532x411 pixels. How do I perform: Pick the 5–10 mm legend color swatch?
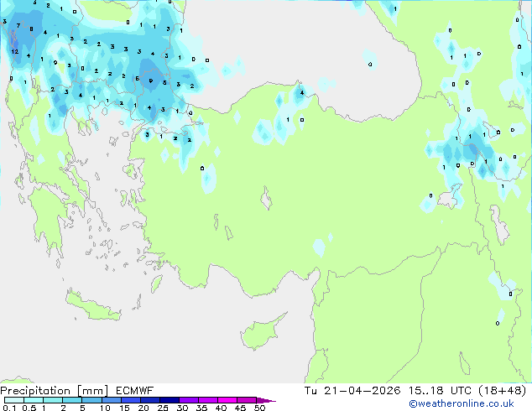(x=91, y=400)
